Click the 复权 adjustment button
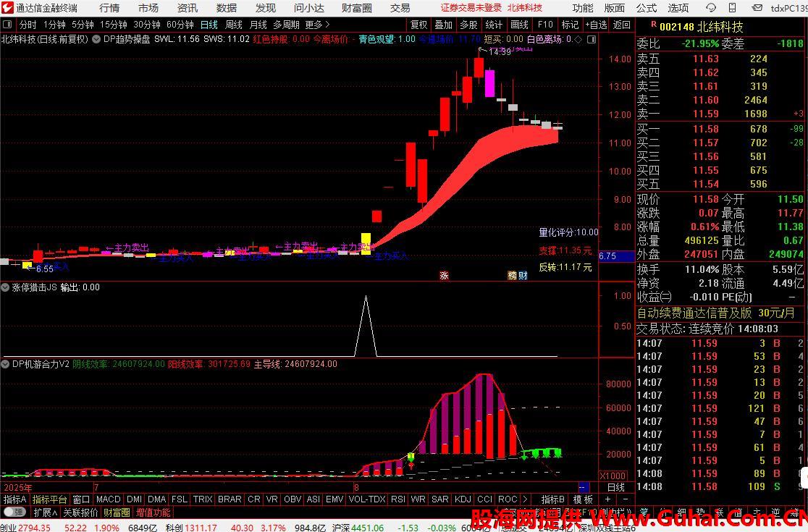Viewport: 808px width, 532px height. pyautogui.click(x=419, y=25)
